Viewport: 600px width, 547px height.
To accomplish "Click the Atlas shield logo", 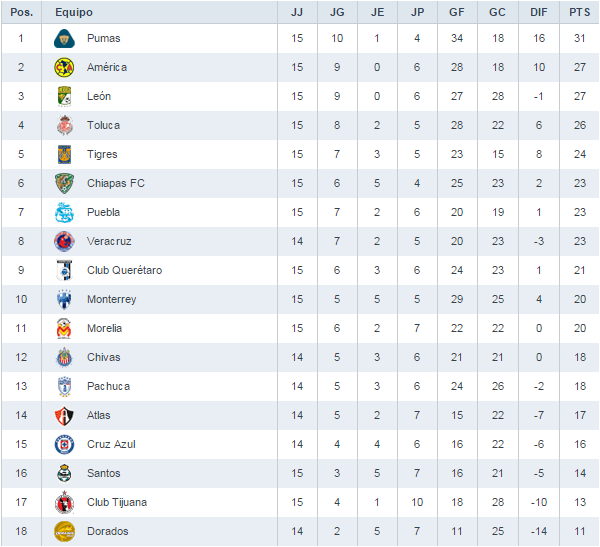I will (64, 416).
